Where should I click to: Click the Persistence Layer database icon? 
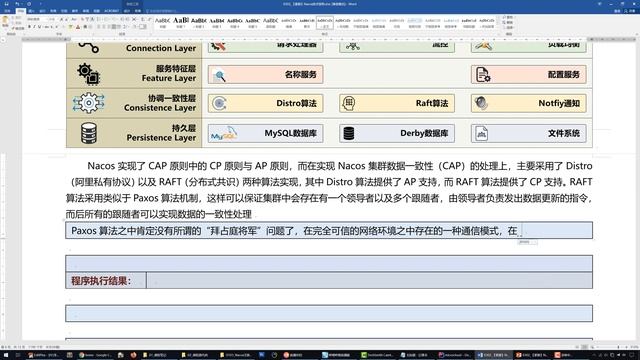coord(89,133)
